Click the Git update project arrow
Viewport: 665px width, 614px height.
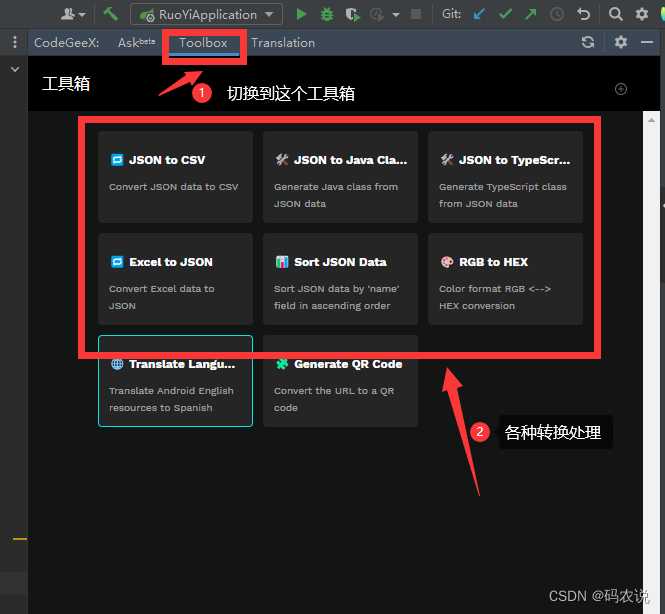(479, 14)
